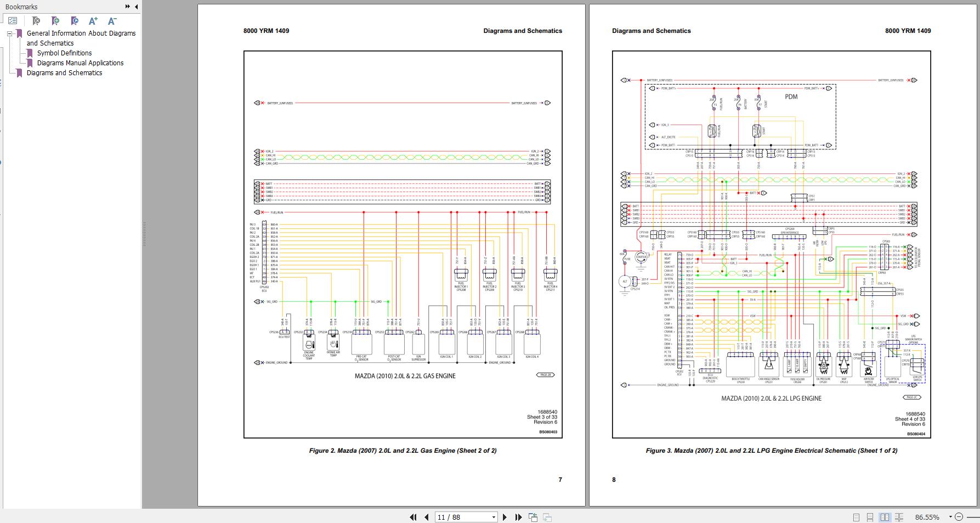This screenshot has height=523, width=980.
Task: Click the delete bookmark icon
Action: pos(36,21)
